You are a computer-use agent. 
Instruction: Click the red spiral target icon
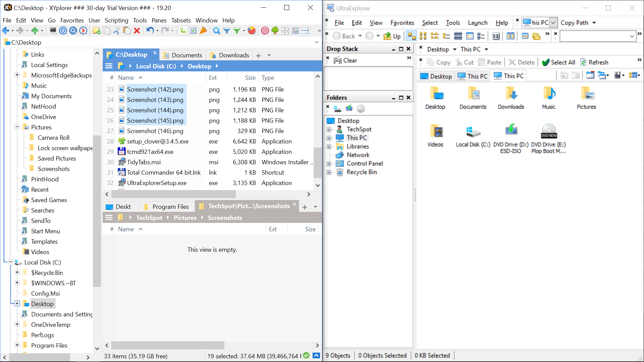pyautogui.click(x=265, y=31)
